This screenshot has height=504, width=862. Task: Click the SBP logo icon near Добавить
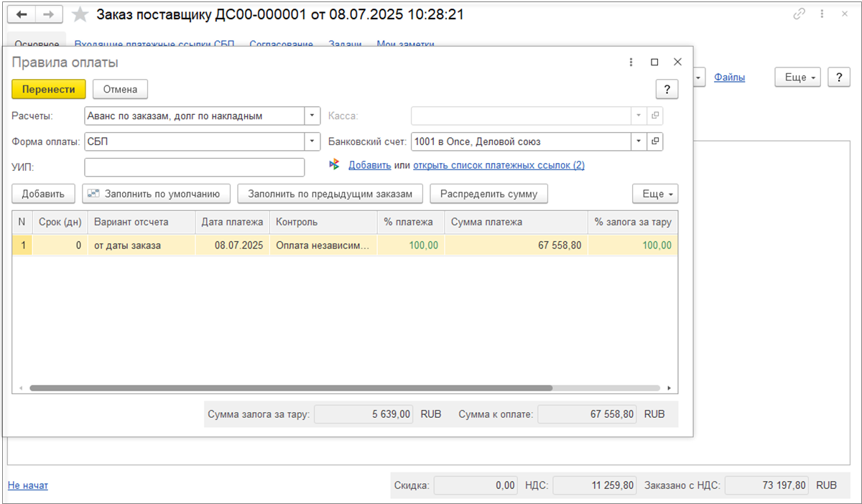point(334,164)
